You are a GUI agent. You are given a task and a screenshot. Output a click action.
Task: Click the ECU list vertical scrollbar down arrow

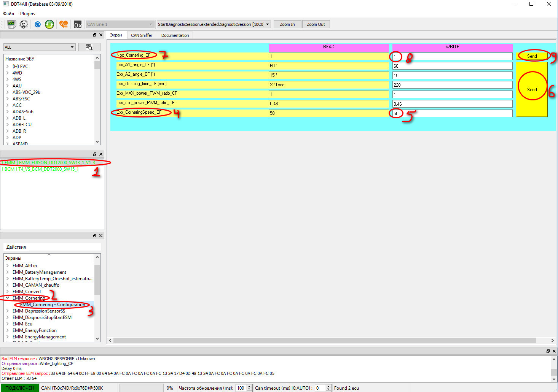[97, 142]
